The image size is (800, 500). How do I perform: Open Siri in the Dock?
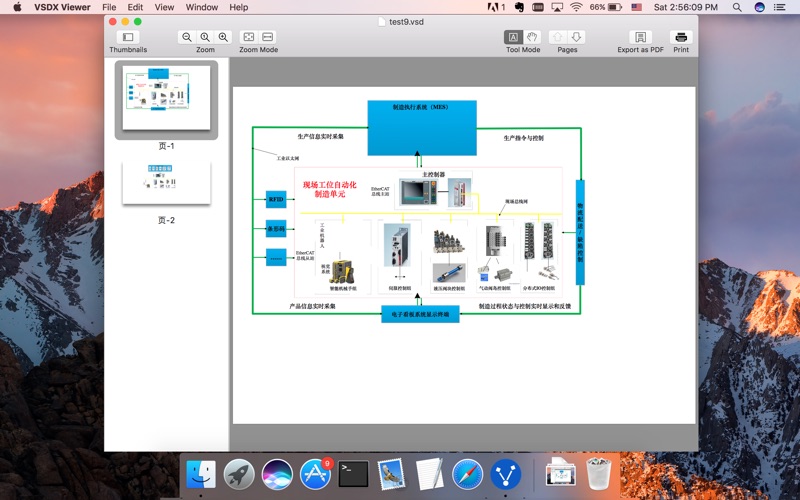[x=277, y=474]
